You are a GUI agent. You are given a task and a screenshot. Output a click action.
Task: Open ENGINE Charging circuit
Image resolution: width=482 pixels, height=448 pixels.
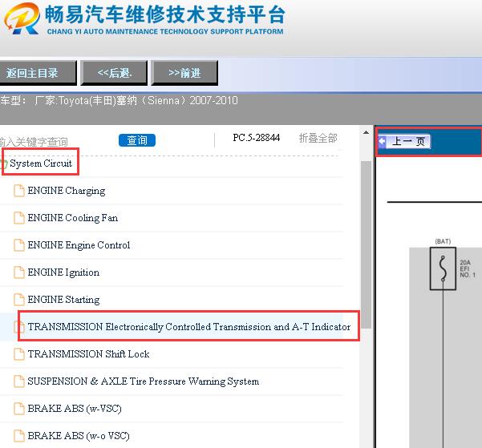point(67,191)
